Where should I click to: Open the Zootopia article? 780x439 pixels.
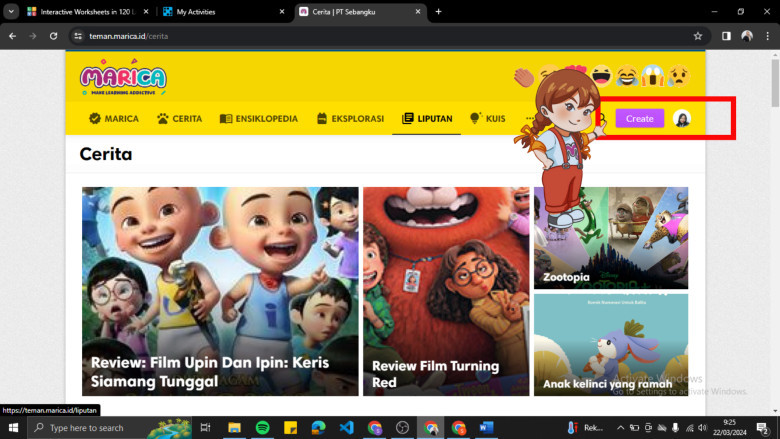point(611,238)
